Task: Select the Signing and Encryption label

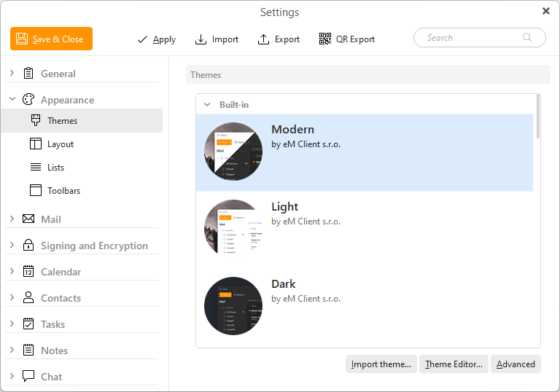Action: (94, 246)
